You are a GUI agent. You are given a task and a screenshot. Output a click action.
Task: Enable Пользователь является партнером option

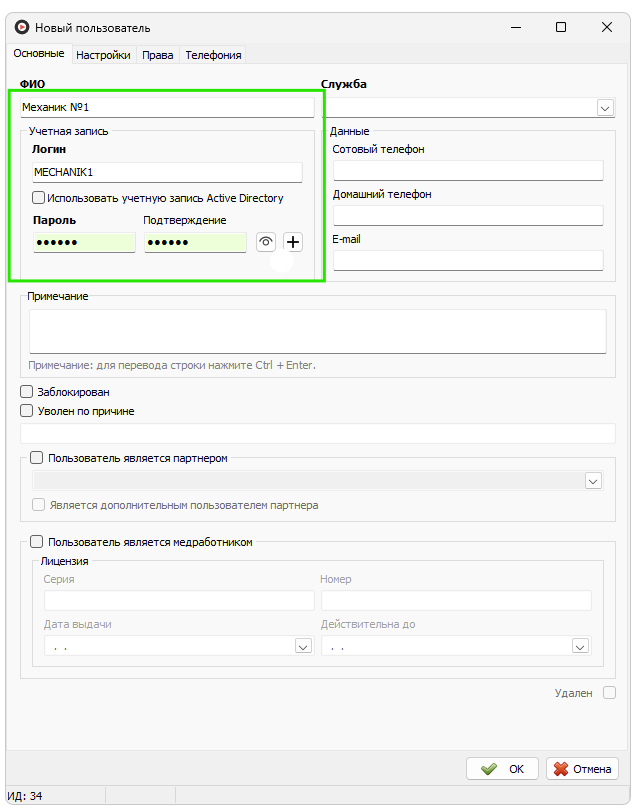click(x=37, y=458)
